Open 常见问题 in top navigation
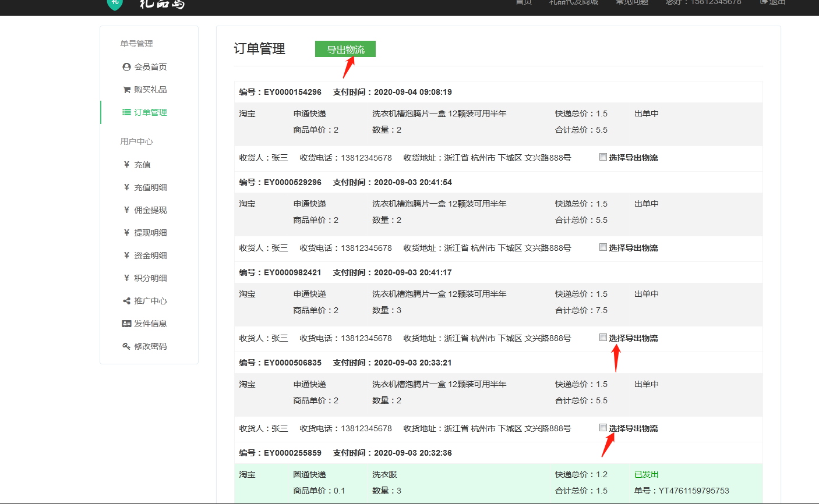This screenshot has width=819, height=504. click(x=632, y=3)
